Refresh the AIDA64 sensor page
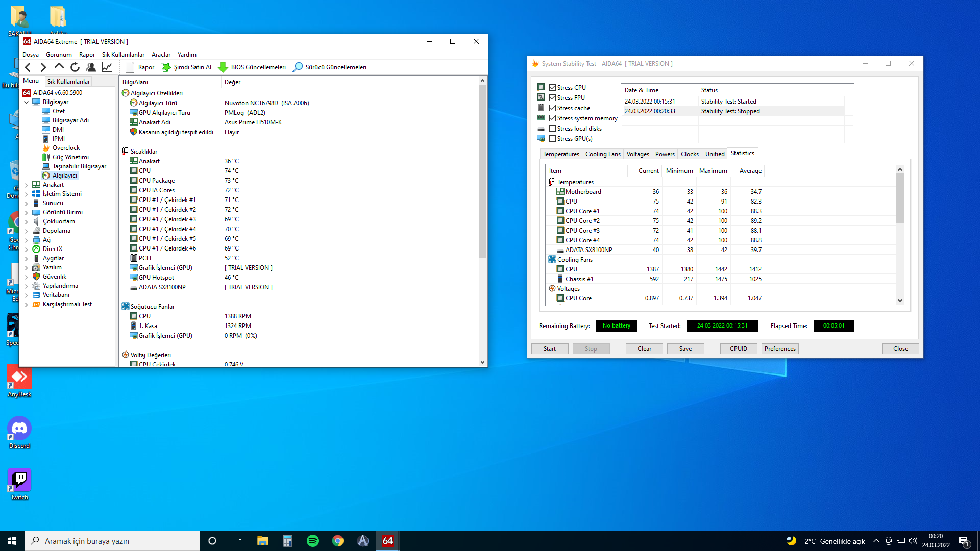Viewport: 980px width, 551px height. pyautogui.click(x=75, y=67)
